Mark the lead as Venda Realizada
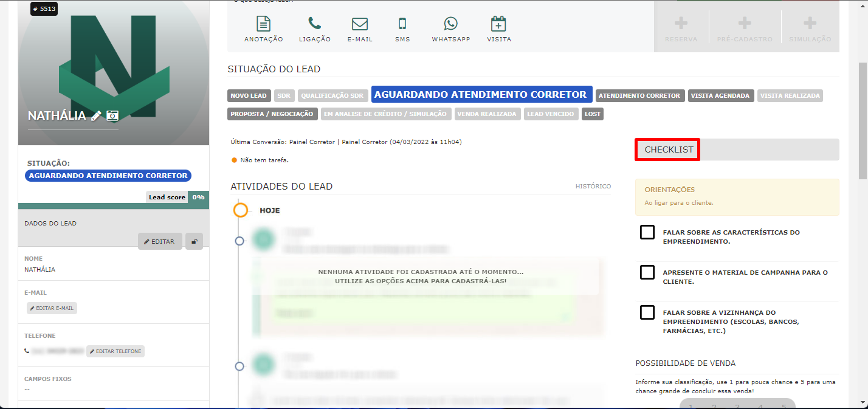 (x=487, y=114)
